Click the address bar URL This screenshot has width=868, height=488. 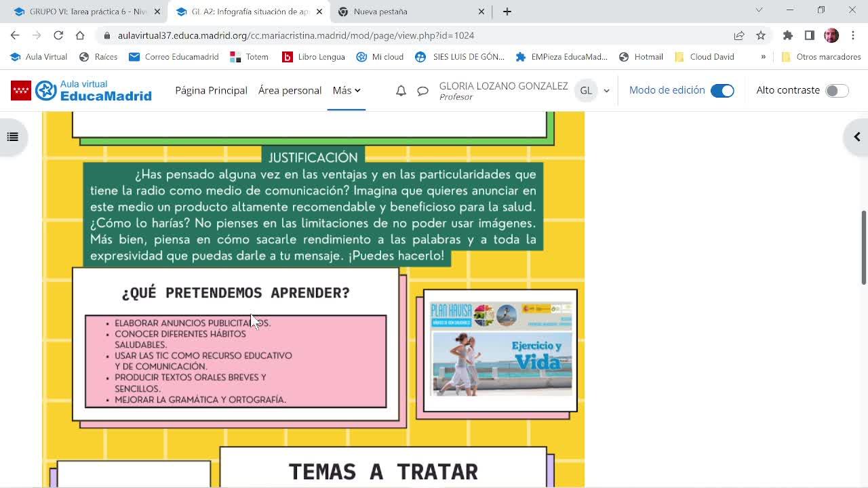point(296,35)
